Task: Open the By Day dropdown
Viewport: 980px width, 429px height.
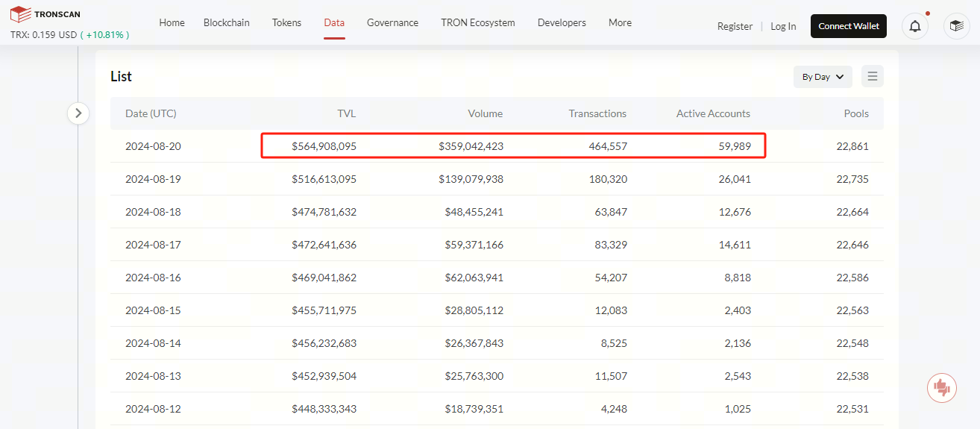Action: click(823, 77)
